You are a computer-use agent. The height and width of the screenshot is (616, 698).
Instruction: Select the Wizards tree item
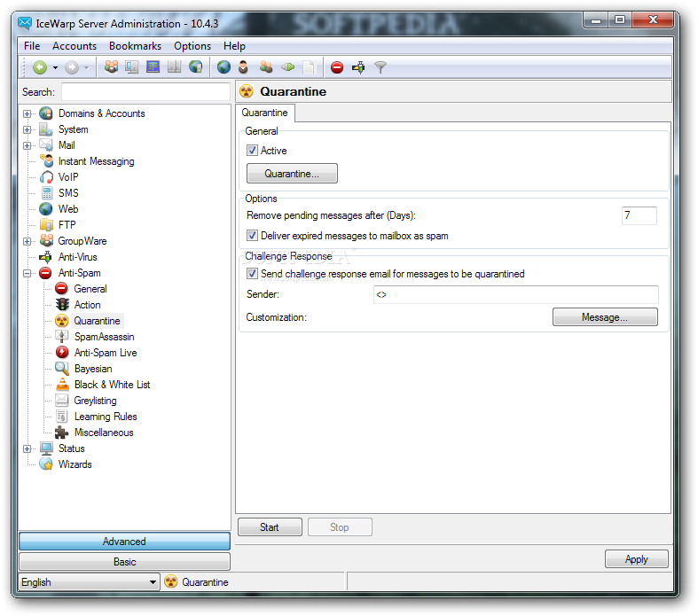pos(75,464)
